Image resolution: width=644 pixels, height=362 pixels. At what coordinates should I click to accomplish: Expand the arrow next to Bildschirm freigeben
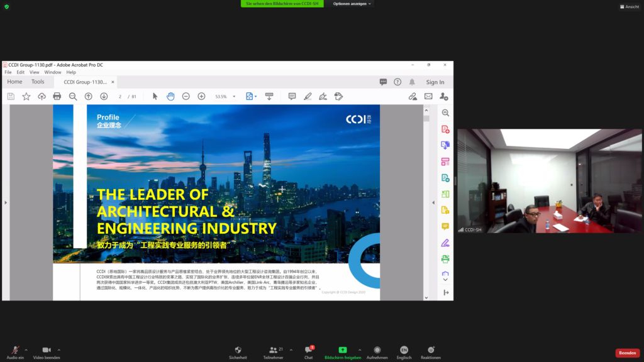pyautogui.click(x=360, y=349)
